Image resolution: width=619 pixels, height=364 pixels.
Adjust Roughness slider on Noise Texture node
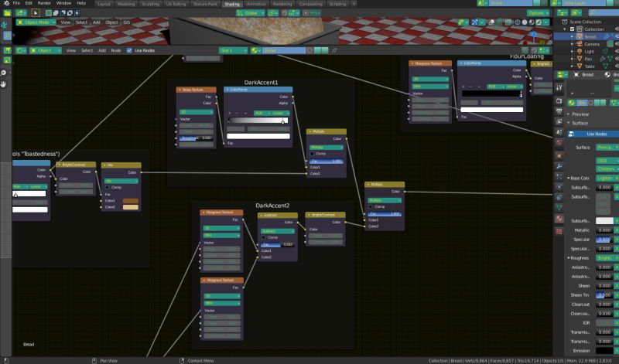coord(197,138)
